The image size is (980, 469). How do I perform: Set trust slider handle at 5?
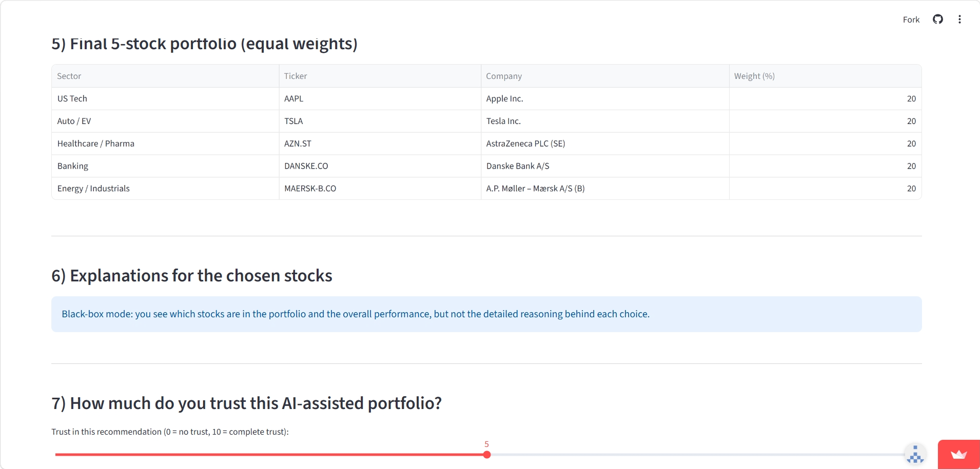tap(487, 455)
